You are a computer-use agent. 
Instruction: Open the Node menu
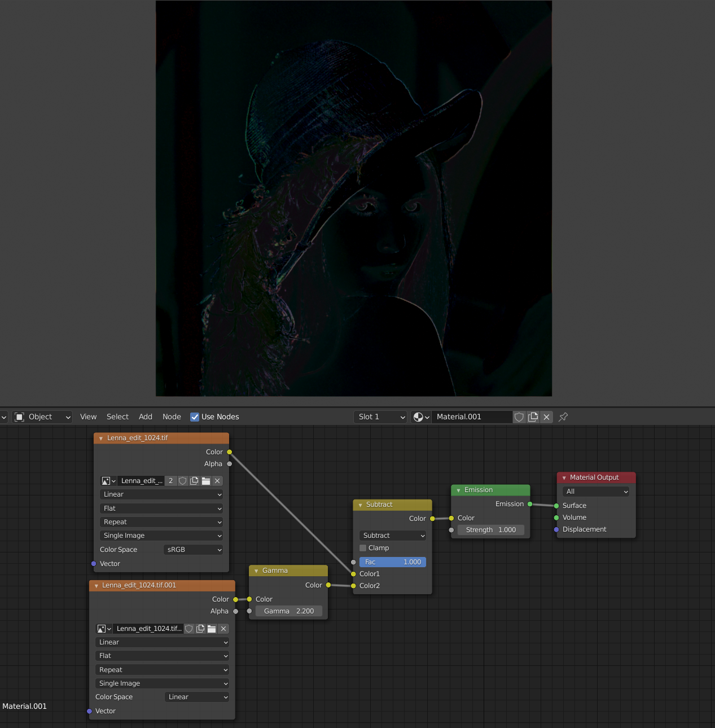[172, 417]
